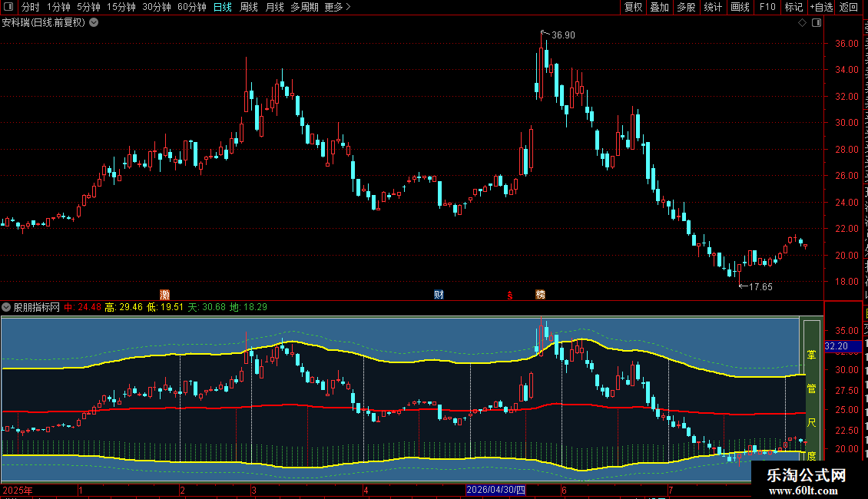This screenshot has height=499, width=868.
Task: Click the 天: 30.68 indicator value
Action: click(x=207, y=307)
